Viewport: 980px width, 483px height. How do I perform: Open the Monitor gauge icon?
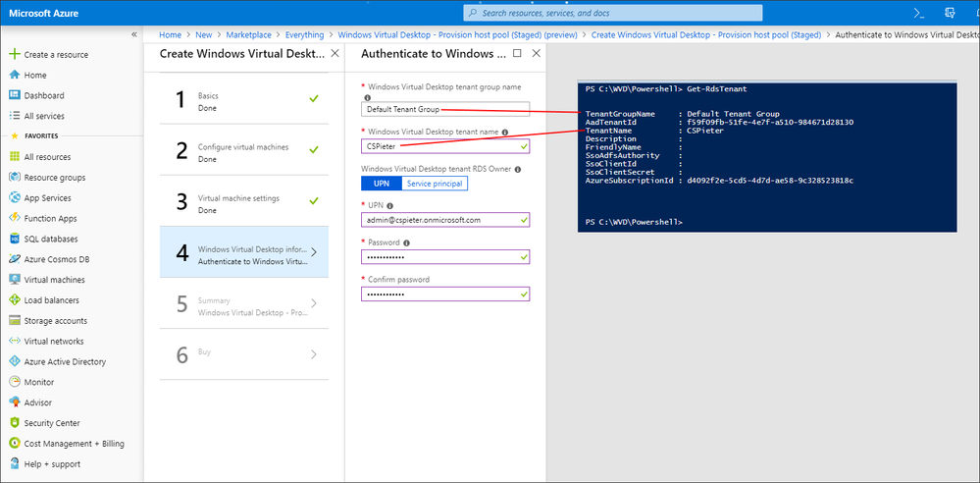15,382
